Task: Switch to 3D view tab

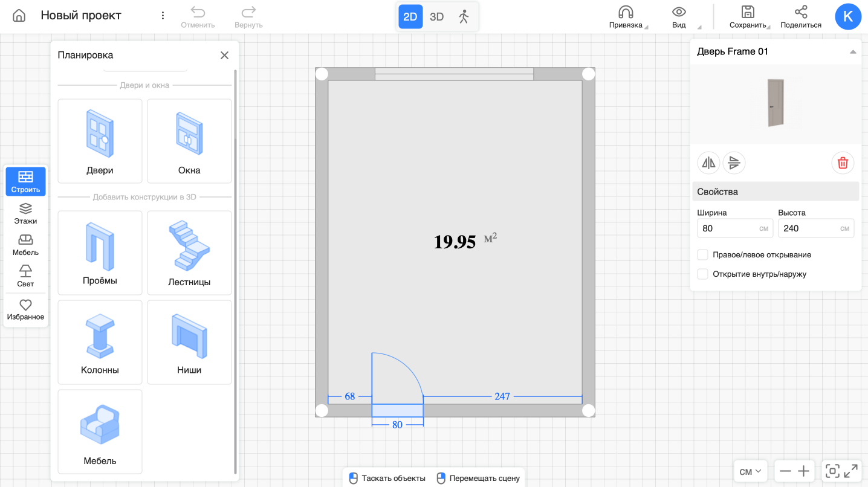Action: pos(436,16)
